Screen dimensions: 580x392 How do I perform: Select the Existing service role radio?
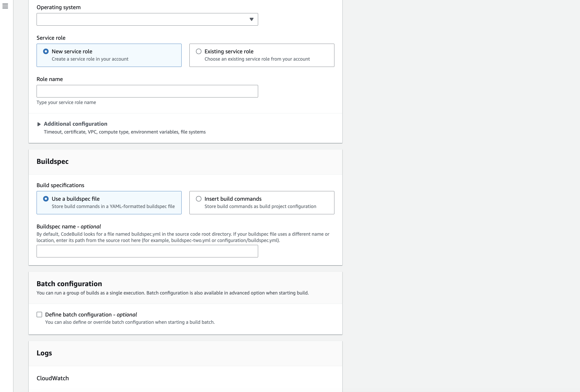[x=199, y=51]
